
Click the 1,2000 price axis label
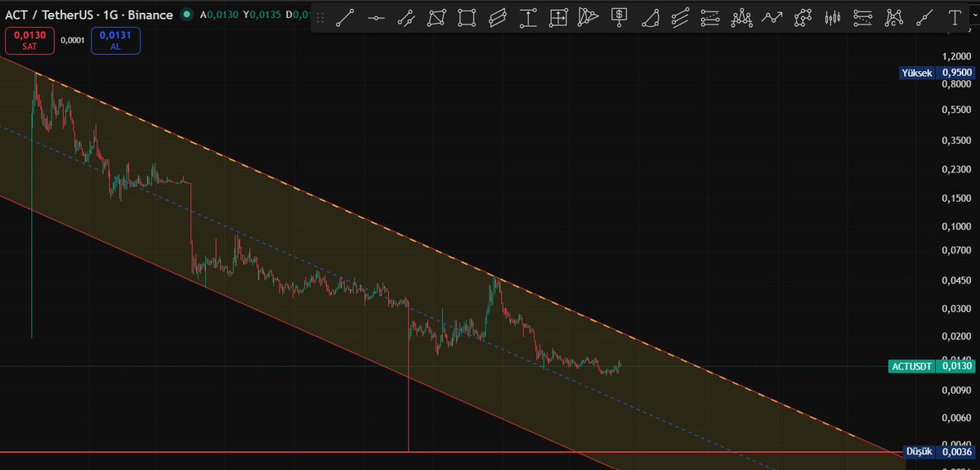point(956,56)
